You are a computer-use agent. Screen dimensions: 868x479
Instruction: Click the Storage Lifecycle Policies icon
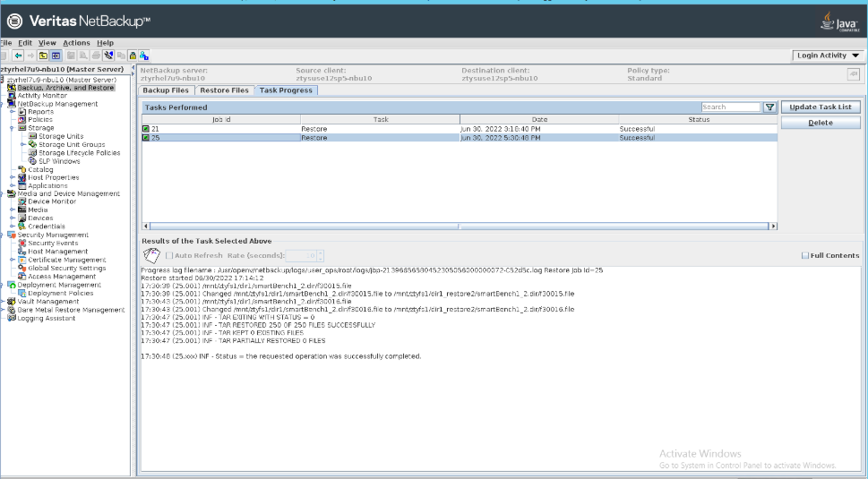pos(32,153)
